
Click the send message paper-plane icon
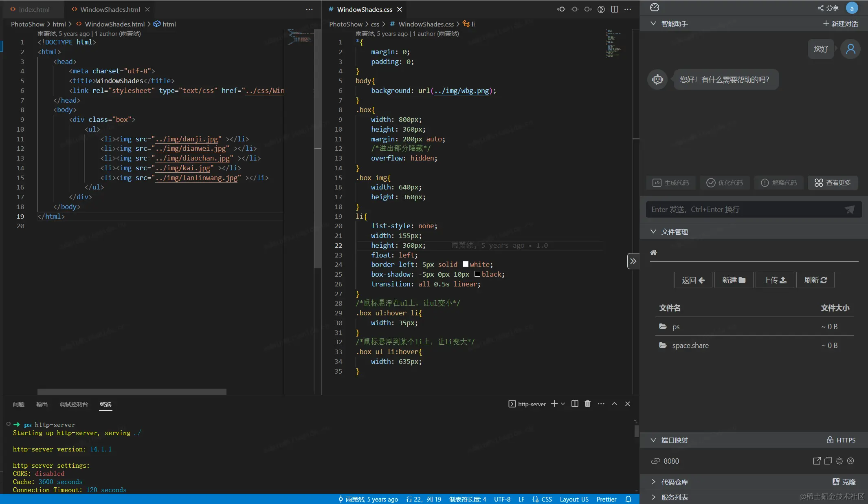(x=849, y=209)
